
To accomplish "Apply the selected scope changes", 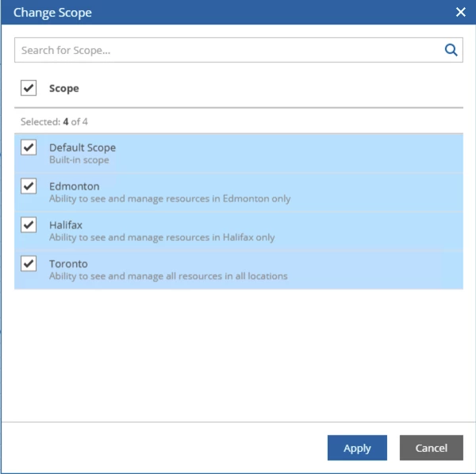I will tap(357, 448).
